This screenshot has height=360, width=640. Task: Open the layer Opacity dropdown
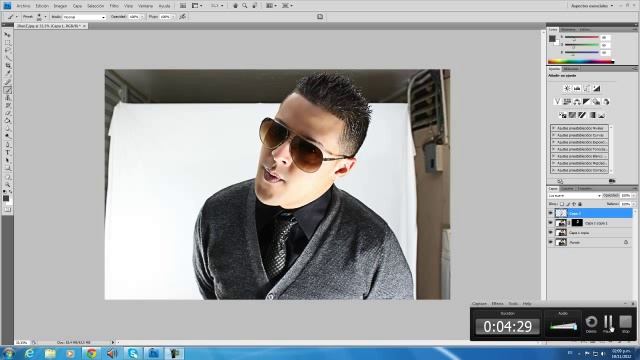pos(633,196)
